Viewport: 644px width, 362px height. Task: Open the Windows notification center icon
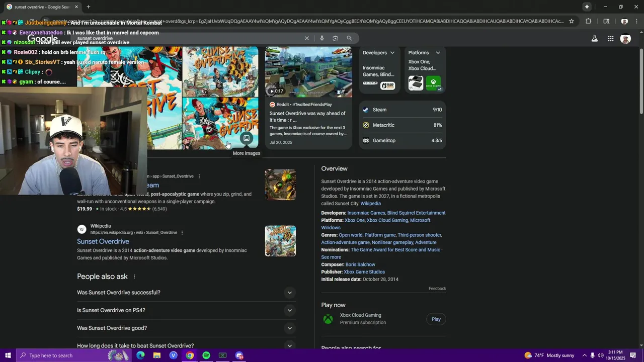pos(634,355)
